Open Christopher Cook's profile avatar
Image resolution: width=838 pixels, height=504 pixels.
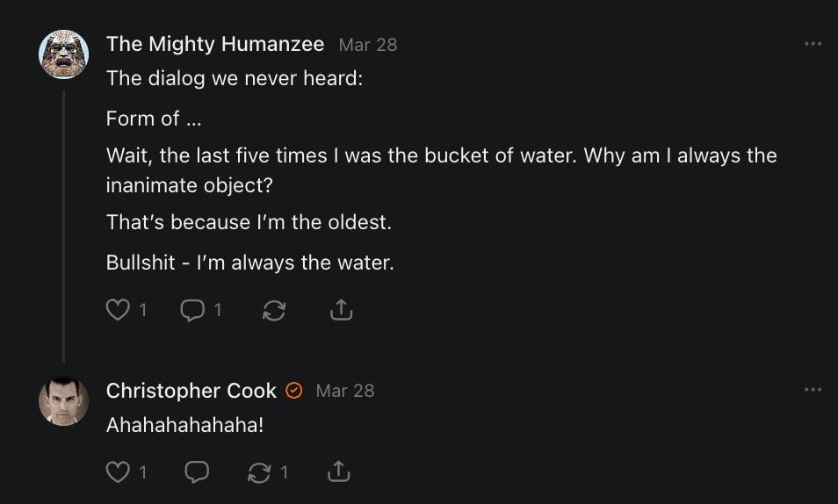click(x=63, y=401)
